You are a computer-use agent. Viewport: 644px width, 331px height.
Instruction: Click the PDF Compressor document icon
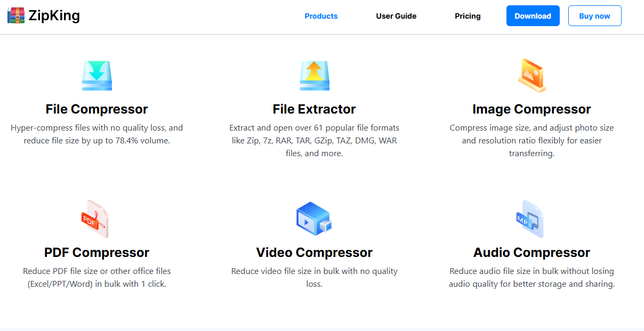click(x=95, y=219)
